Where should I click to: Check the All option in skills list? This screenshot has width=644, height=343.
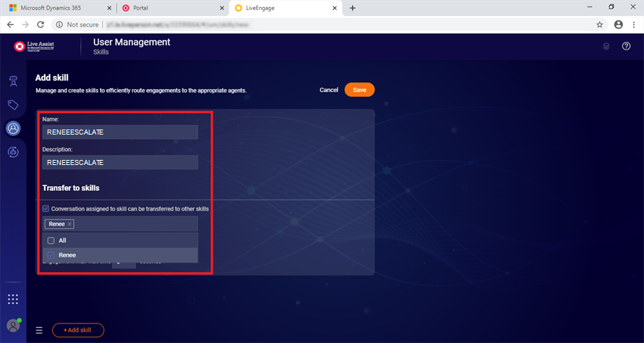51,240
